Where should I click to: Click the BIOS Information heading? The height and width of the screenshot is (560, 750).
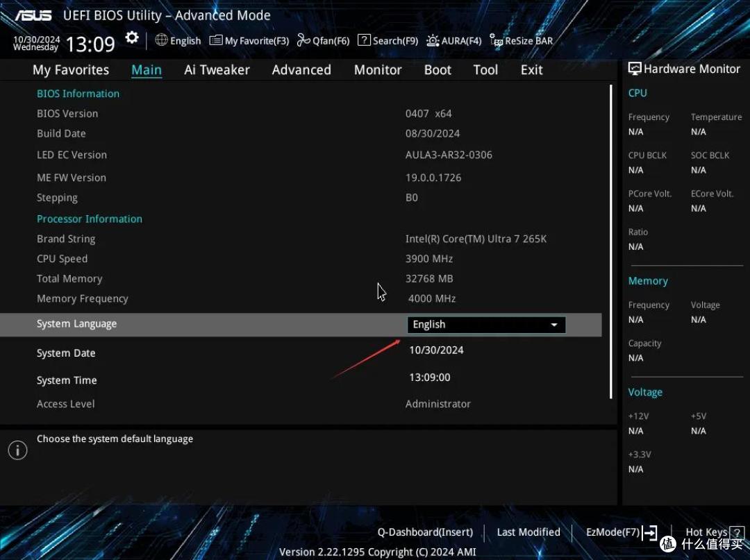(78, 94)
